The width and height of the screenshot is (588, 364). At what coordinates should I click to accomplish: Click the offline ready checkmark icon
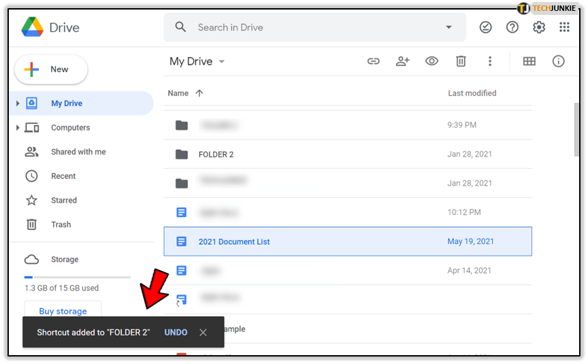(485, 27)
